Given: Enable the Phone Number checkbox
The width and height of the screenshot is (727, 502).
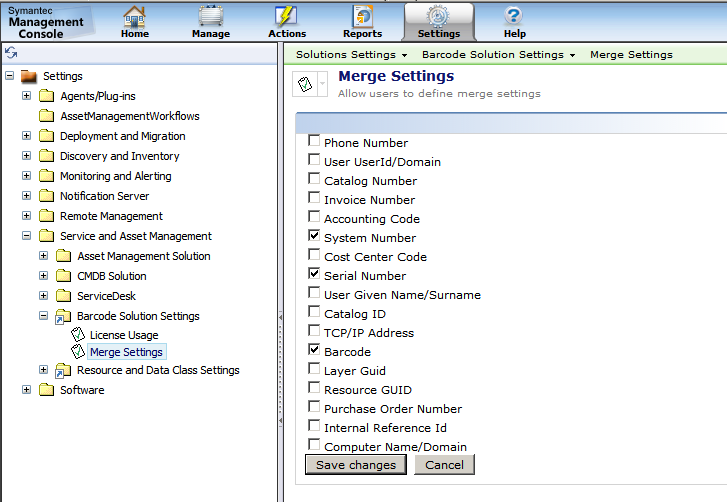Looking at the screenshot, I should click(x=314, y=142).
